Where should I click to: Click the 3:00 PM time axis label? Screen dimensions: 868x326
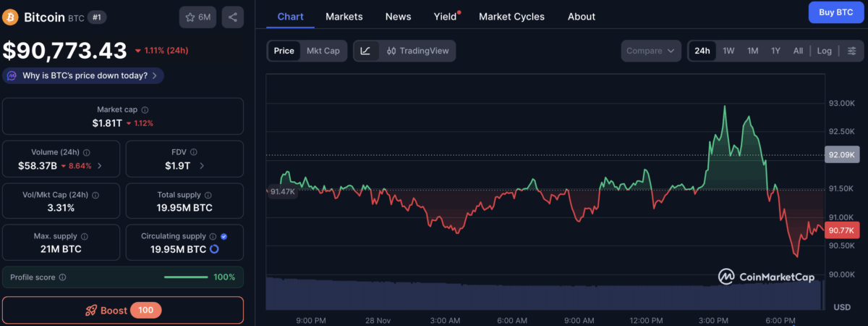tap(713, 320)
